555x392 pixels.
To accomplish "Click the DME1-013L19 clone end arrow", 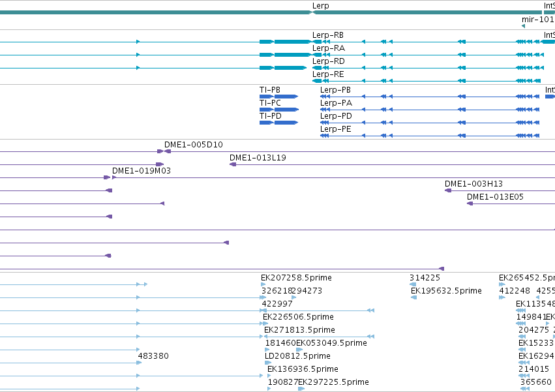I will point(233,164).
